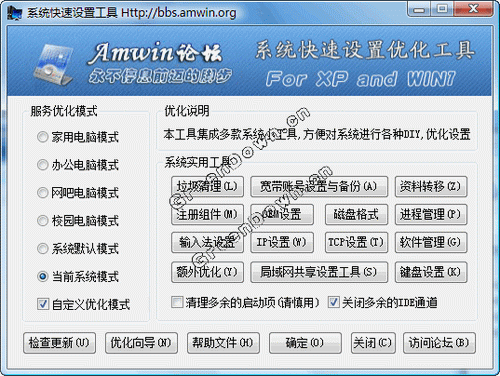Launch 软件管理(G) tool
The width and height of the screenshot is (500, 376).
pos(431,242)
